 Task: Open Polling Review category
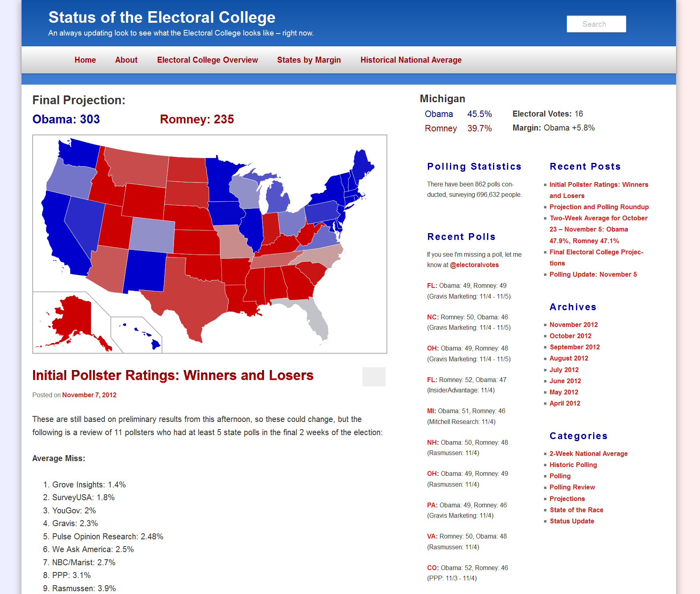(x=572, y=487)
